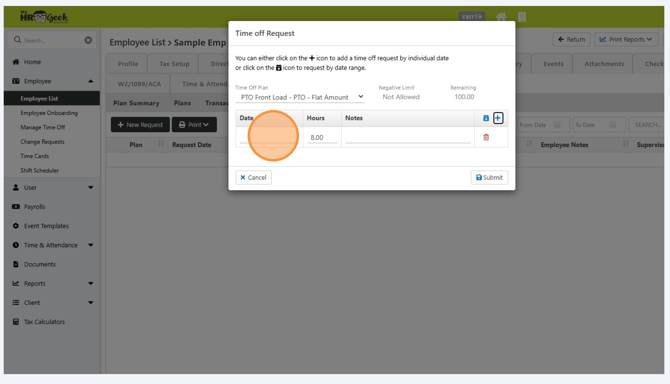Click the Date input field in request row
Image resolution: width=670 pixels, height=384 pixels.
[x=269, y=138]
